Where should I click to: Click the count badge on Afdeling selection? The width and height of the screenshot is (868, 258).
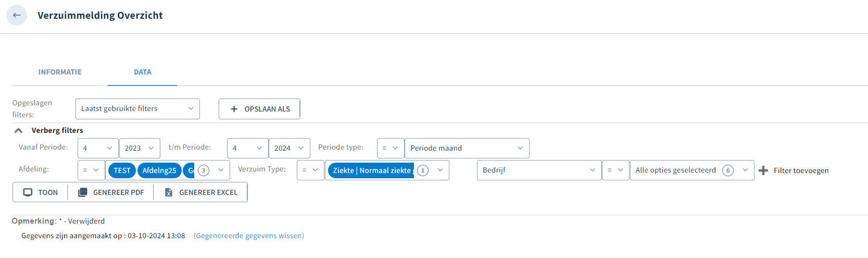[x=204, y=170]
